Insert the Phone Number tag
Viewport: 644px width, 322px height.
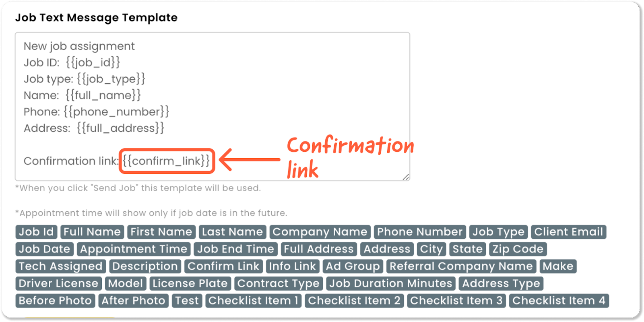pos(420,232)
